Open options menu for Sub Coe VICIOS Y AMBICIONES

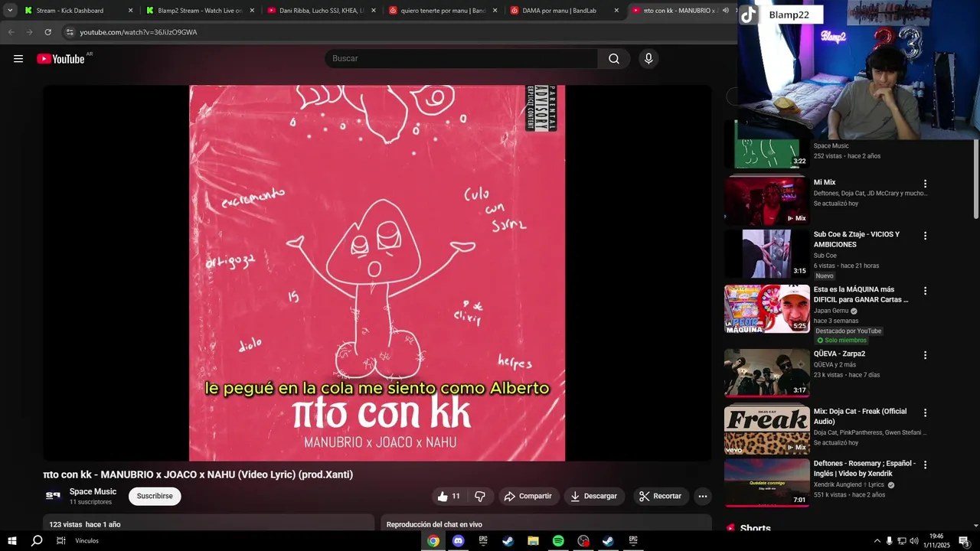click(925, 236)
